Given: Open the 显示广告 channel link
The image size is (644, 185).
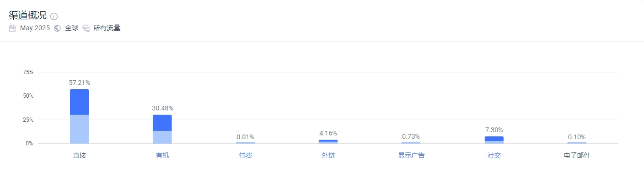Looking at the screenshot, I should [x=411, y=155].
